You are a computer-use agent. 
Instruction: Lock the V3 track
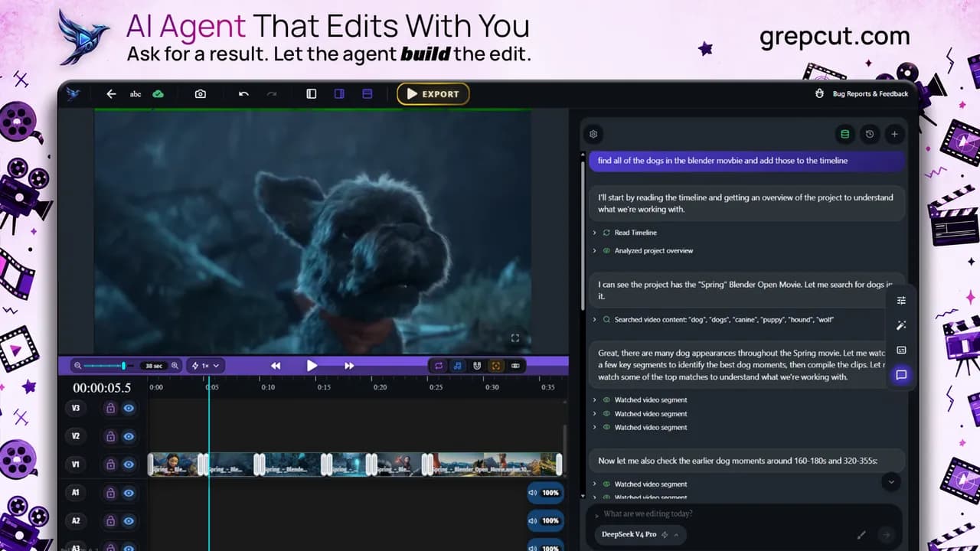click(x=110, y=409)
